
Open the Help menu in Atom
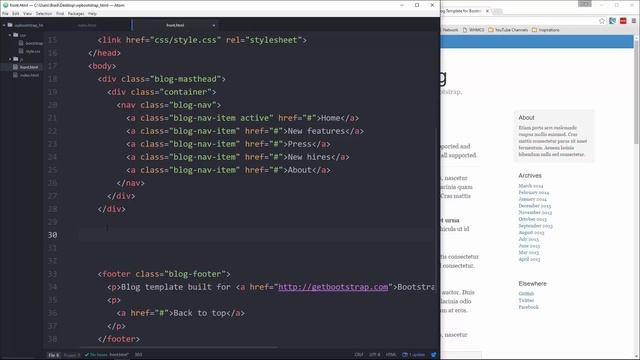click(x=93, y=13)
